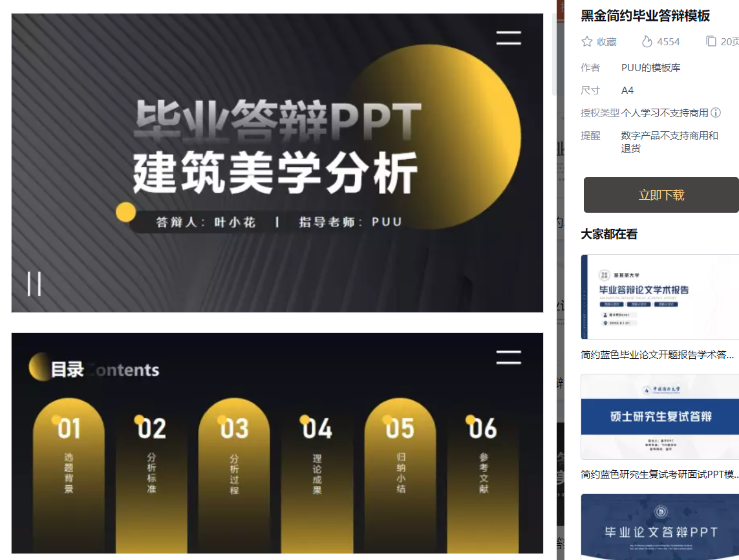This screenshot has width=739, height=560.
Task: Open the author link PUU的模板库
Action: click(650, 68)
